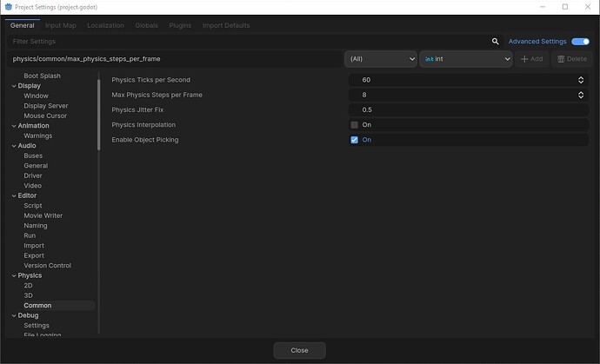Click the Advanced Settings label
Image resolution: width=600 pixels, height=364 pixels.
(x=537, y=42)
